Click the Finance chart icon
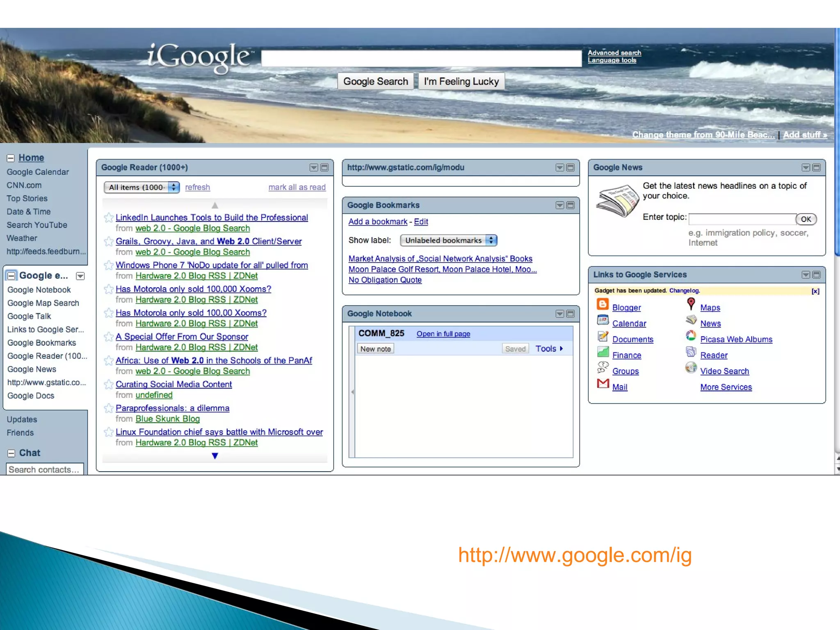 tap(603, 352)
